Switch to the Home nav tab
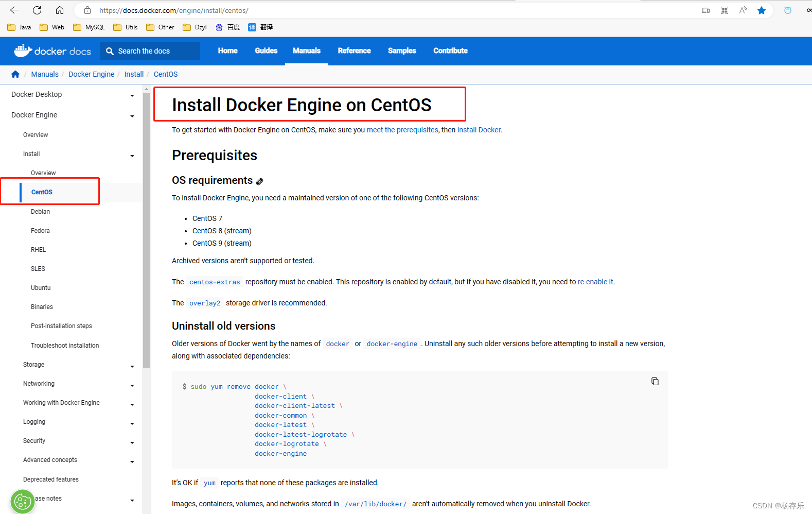The width and height of the screenshot is (812, 514). 227,50
